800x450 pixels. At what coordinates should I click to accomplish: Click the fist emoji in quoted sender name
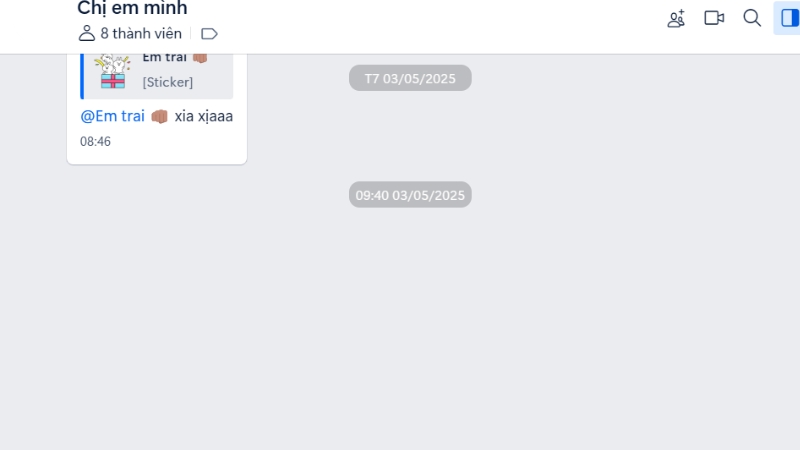click(200, 57)
